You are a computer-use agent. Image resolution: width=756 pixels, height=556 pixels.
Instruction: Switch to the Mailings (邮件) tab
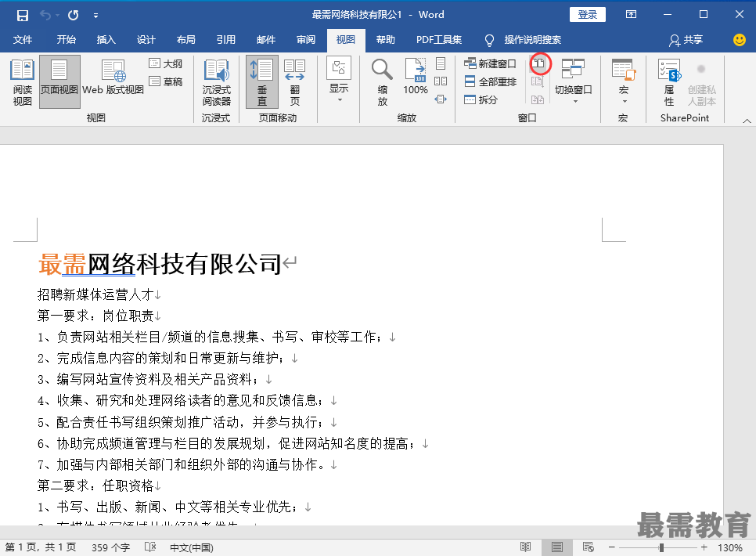(266, 40)
